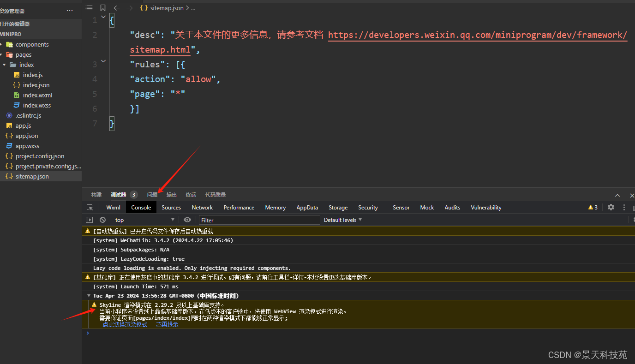The image size is (635, 364).
Task: Click the app.wxss file icon
Action: tap(9, 146)
